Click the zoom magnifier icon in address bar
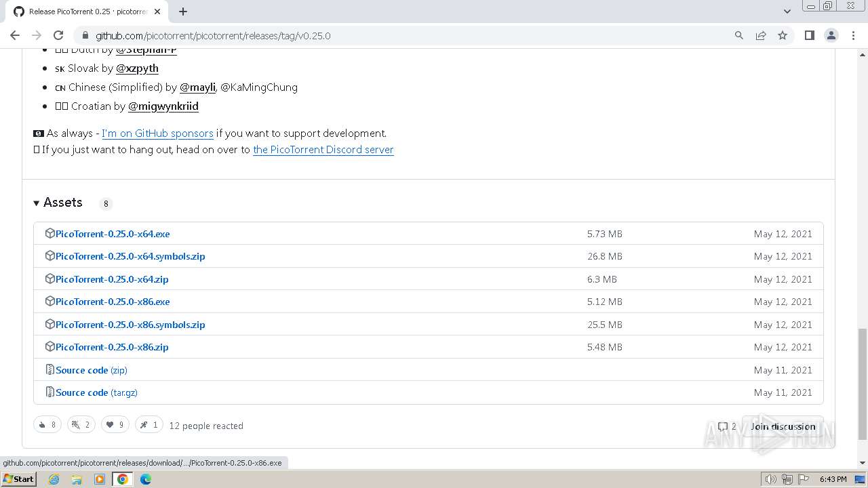868x488 pixels. pyautogui.click(x=739, y=35)
